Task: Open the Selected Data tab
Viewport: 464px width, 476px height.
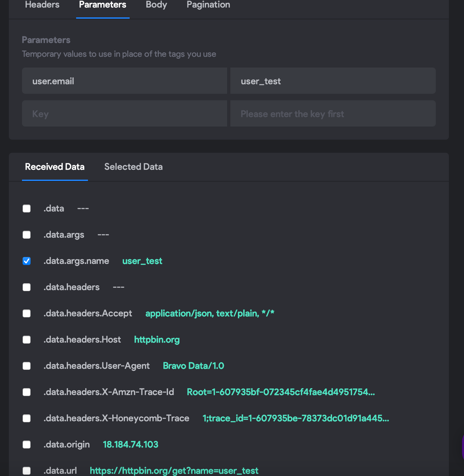Action: point(133,167)
